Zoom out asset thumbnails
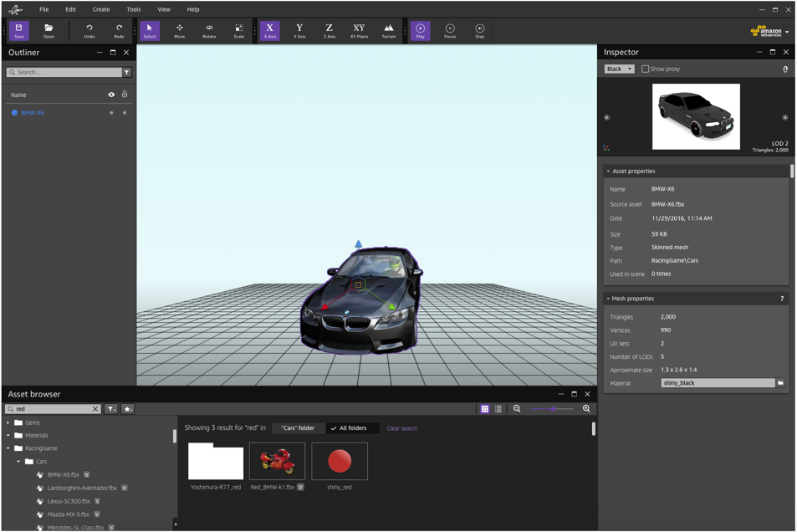This screenshot has height=532, width=797. [x=517, y=408]
